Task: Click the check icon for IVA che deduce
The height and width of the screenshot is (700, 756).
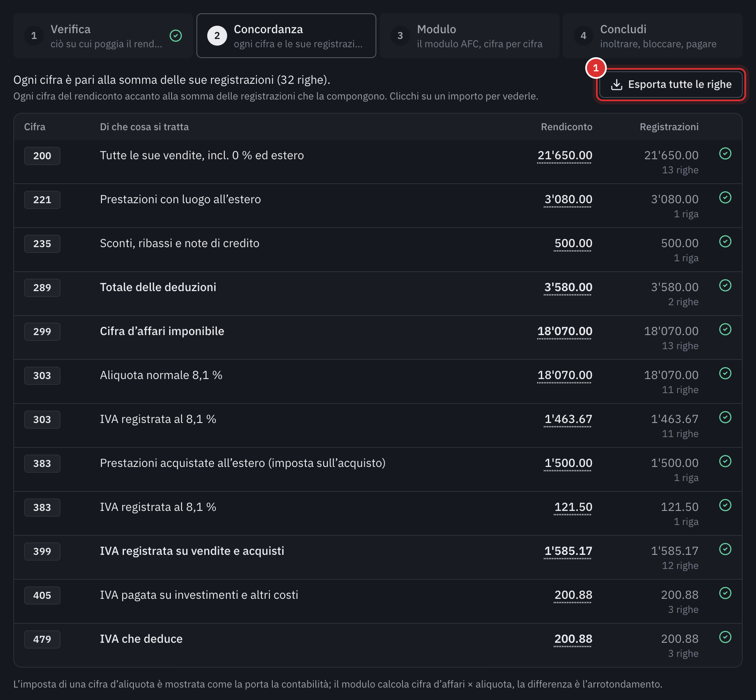Action: pyautogui.click(x=725, y=637)
